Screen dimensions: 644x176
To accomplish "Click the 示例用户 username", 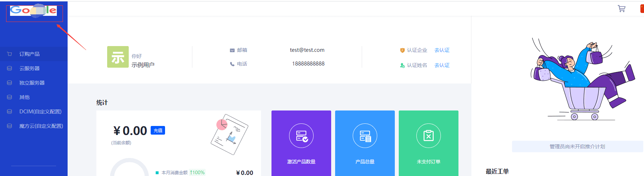I will [143, 65].
